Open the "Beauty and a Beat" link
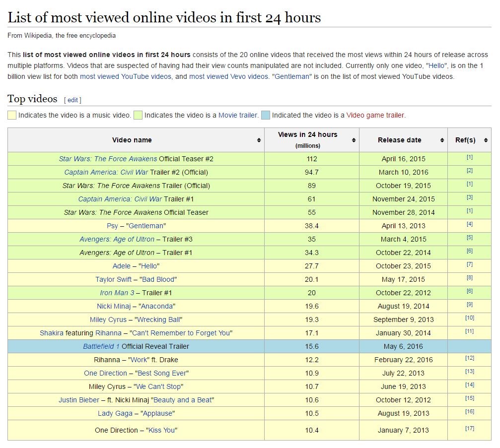This screenshot has width=500, height=448. 182,399
